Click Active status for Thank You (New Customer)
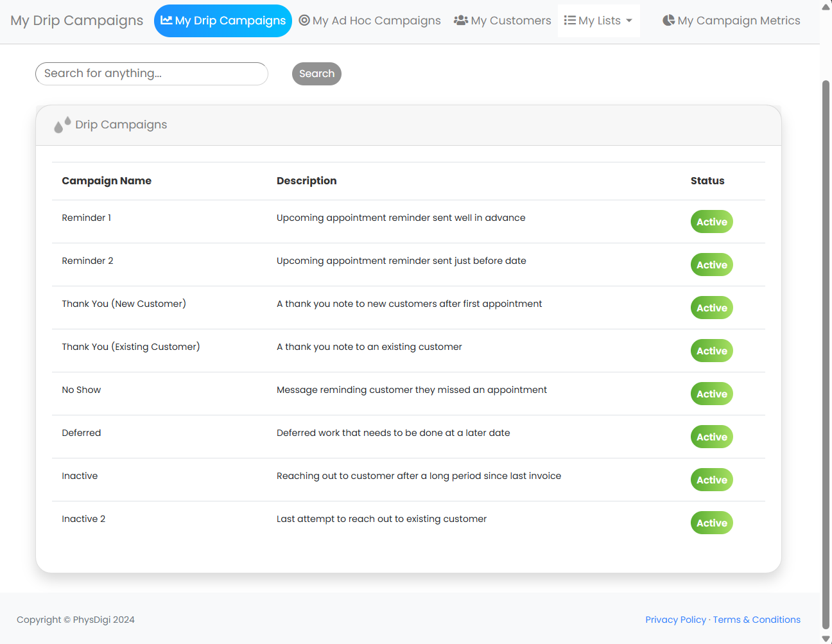Viewport: 832px width, 644px height. tap(712, 308)
